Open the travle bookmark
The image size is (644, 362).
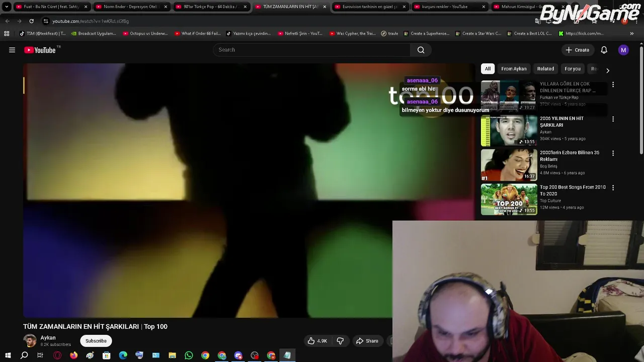click(x=389, y=34)
